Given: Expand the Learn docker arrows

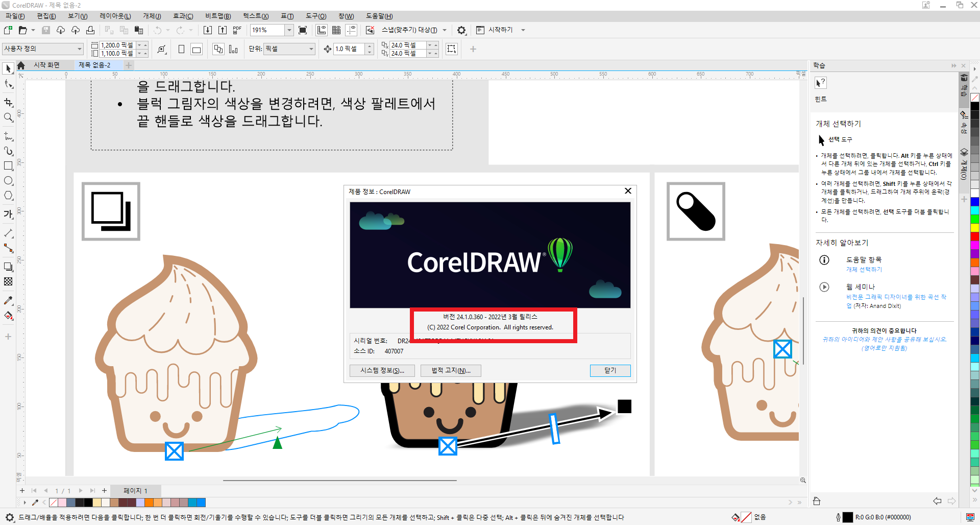Looking at the screenshot, I should click(953, 65).
